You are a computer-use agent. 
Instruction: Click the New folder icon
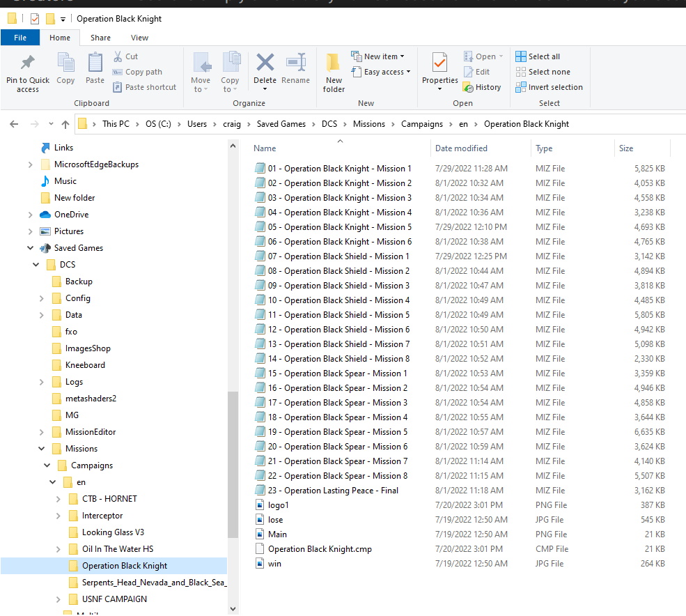334,62
